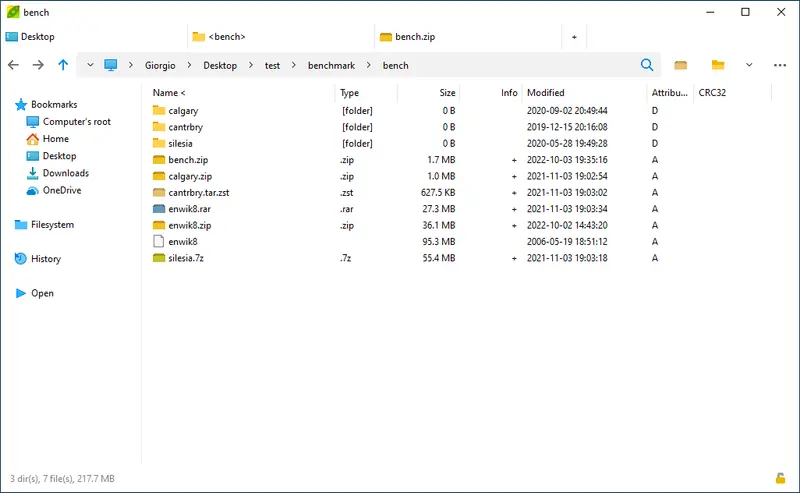Click the computer icon in address bar
Image resolution: width=800 pixels, height=493 pixels.
111,65
